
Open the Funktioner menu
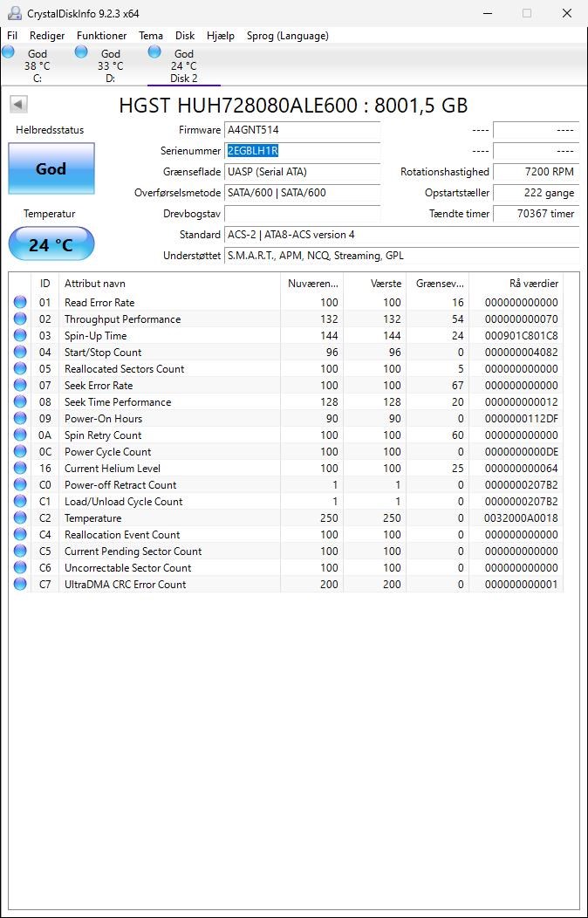[x=102, y=36]
